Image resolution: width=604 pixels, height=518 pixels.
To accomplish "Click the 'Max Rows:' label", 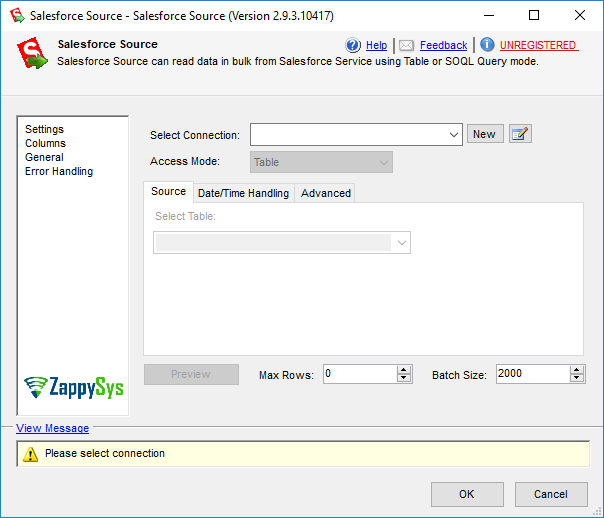I will click(286, 375).
